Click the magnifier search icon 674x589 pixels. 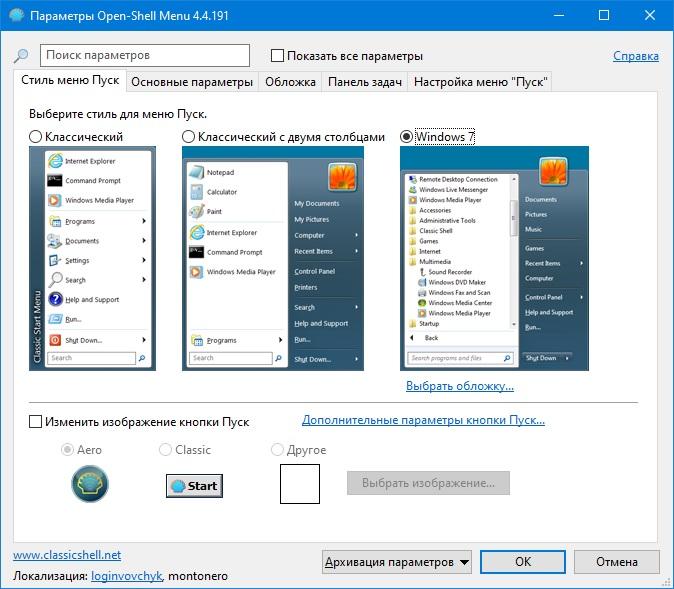[x=21, y=55]
